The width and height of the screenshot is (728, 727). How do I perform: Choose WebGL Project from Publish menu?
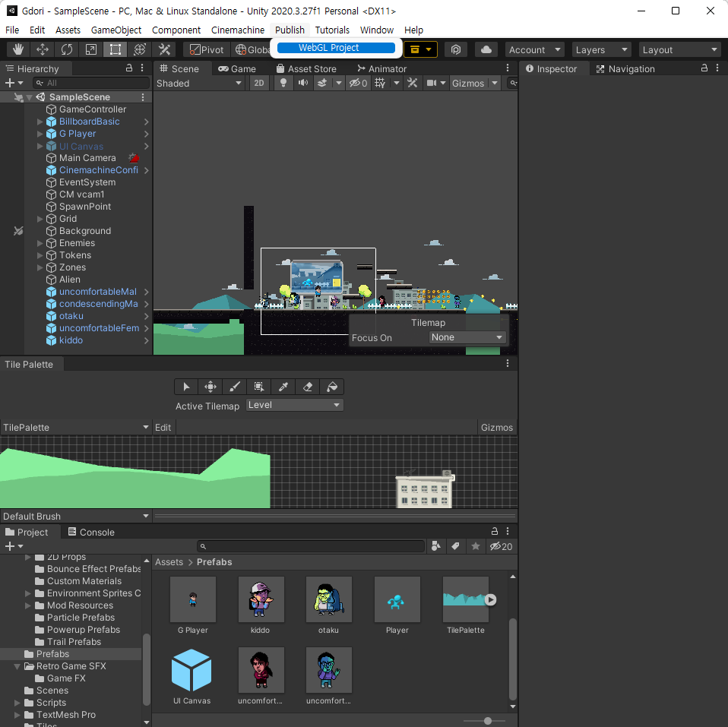[x=336, y=48]
